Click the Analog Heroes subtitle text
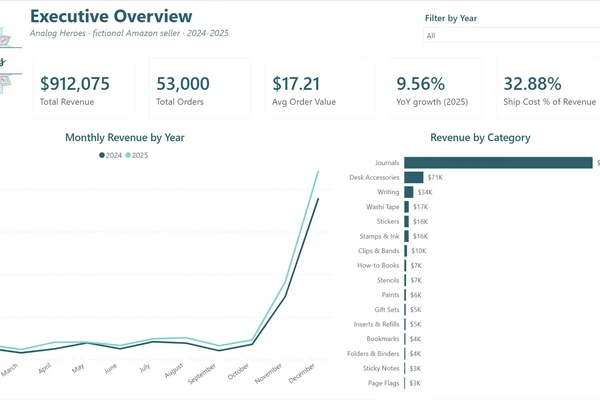The height and width of the screenshot is (400, 600). tap(129, 33)
